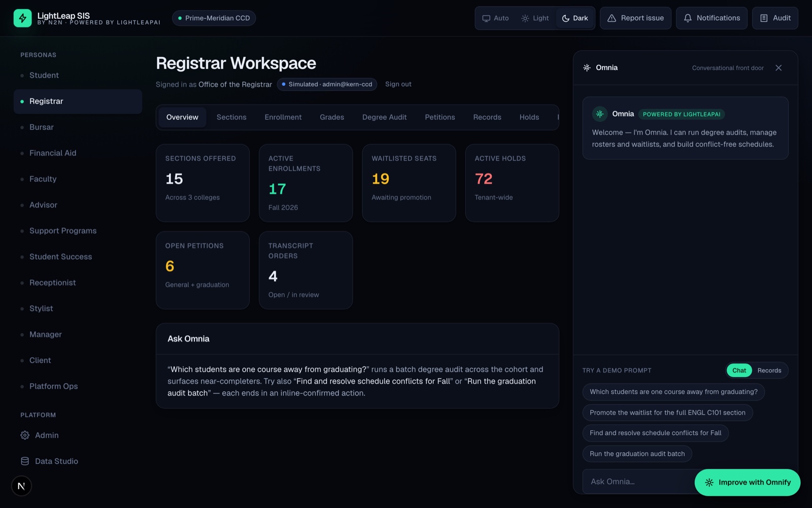Open the Grades tab
The height and width of the screenshot is (508, 812).
(332, 117)
